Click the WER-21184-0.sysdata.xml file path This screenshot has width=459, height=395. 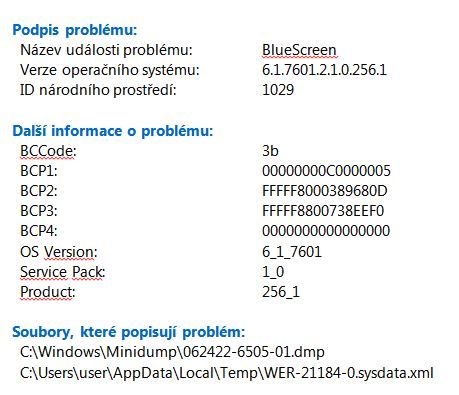(227, 373)
